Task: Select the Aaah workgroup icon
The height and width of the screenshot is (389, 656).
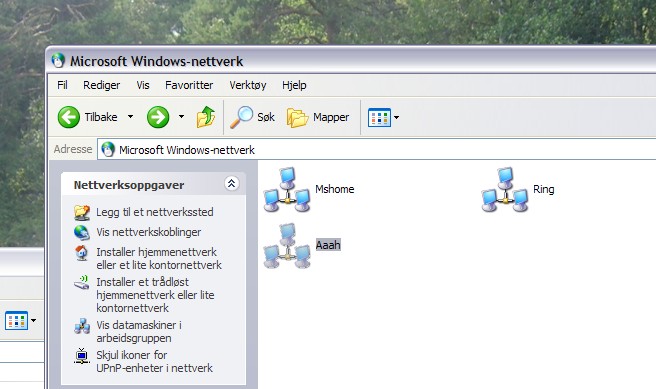Action: (x=287, y=246)
